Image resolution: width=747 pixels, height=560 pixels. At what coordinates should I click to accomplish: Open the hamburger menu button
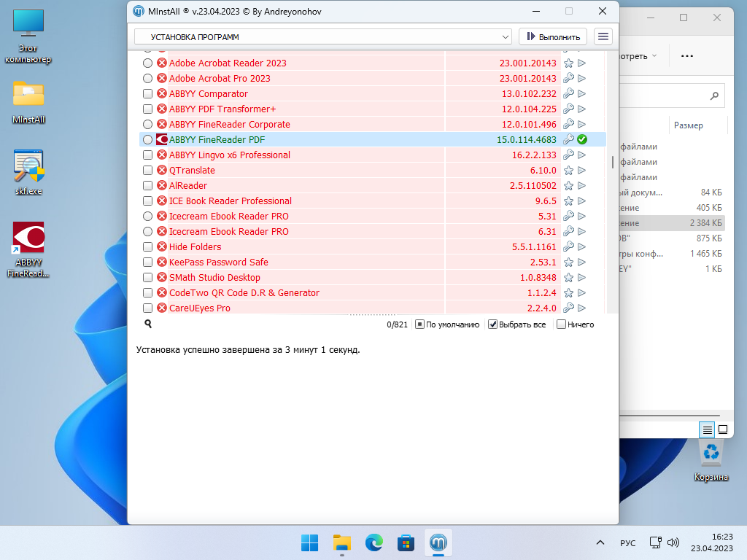pos(603,36)
